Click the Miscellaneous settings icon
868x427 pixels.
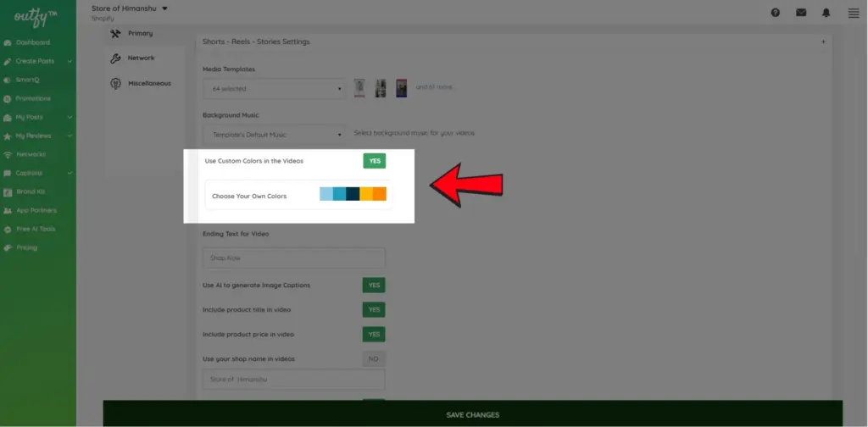[116, 83]
